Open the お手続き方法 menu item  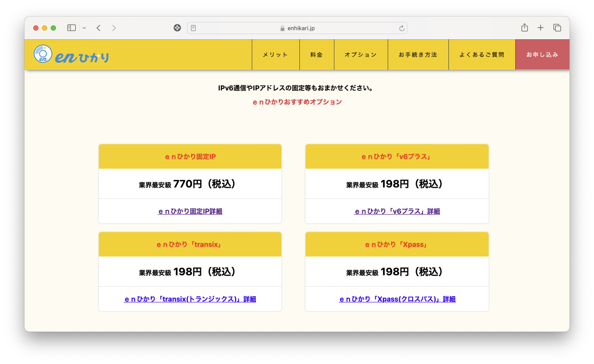[x=418, y=55]
